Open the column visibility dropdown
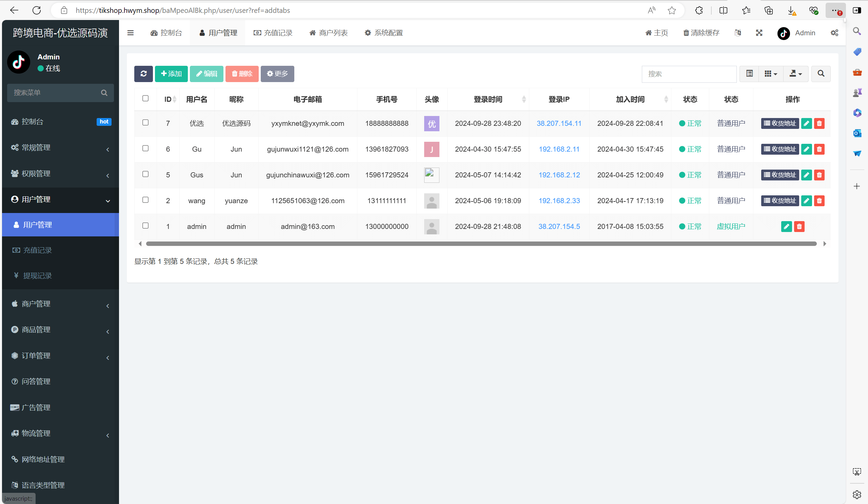 click(x=771, y=74)
